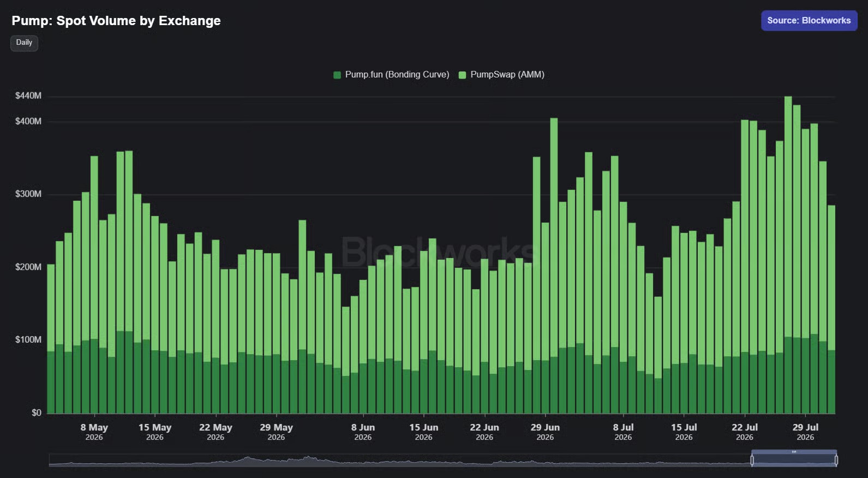This screenshot has height=478, width=868.
Task: Toggle PumpSwap (AMM) legend color square
Action: point(462,75)
